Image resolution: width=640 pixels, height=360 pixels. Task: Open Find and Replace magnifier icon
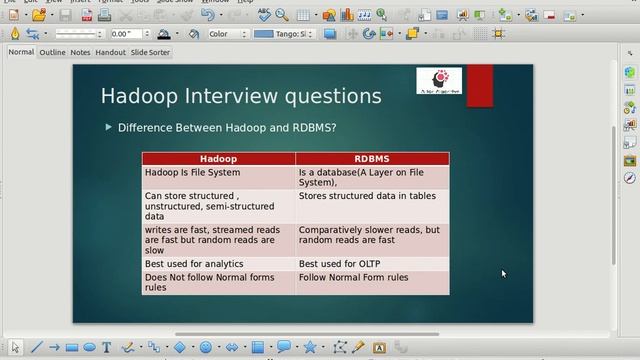coord(282,15)
